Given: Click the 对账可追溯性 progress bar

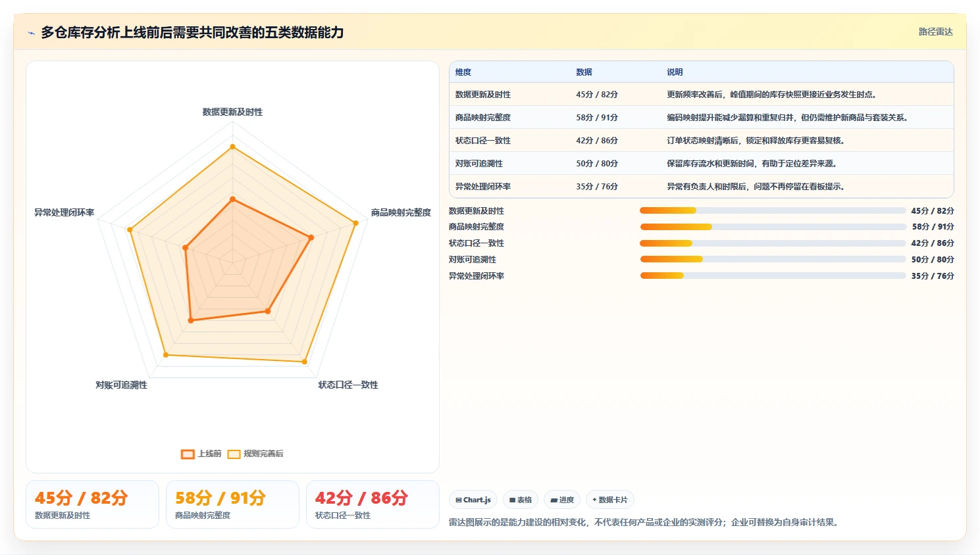Looking at the screenshot, I should pos(773,259).
